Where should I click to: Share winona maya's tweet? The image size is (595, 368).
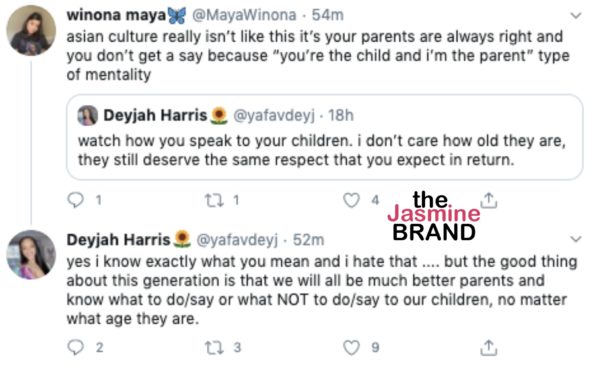[489, 200]
